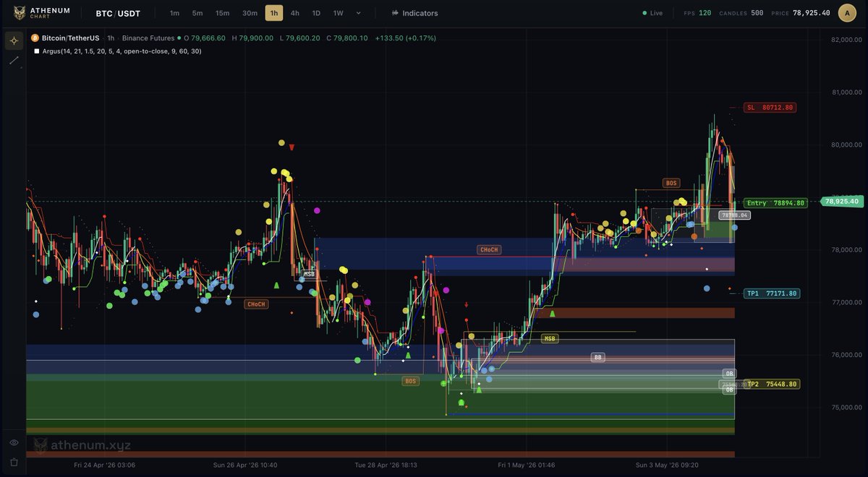Click the TP2 75448.80 label
The width and height of the screenshot is (868, 477).
coord(772,384)
